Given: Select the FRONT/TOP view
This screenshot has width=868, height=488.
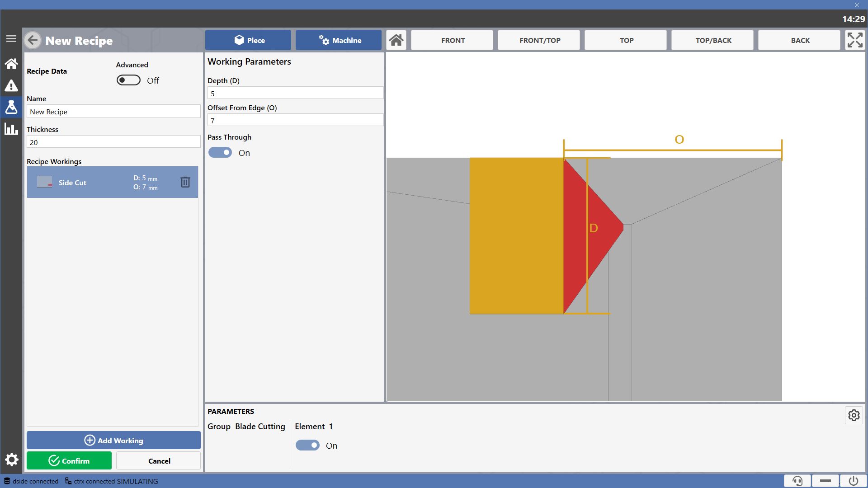Looking at the screenshot, I should pyautogui.click(x=540, y=40).
